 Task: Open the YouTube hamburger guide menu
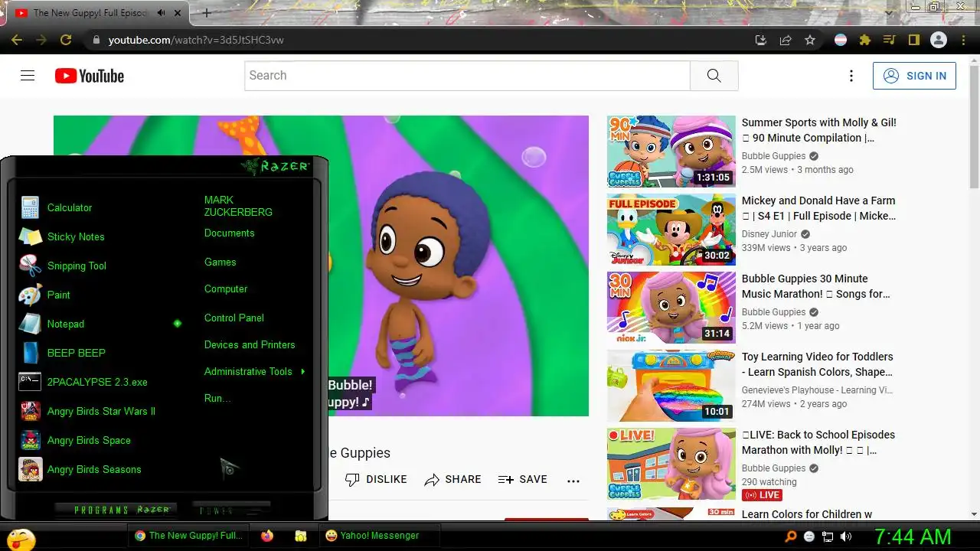[28, 76]
